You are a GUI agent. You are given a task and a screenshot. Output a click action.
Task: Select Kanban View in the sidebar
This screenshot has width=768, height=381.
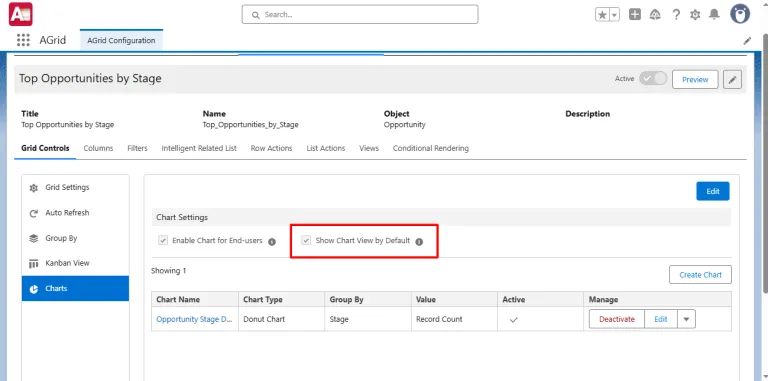pos(75,263)
